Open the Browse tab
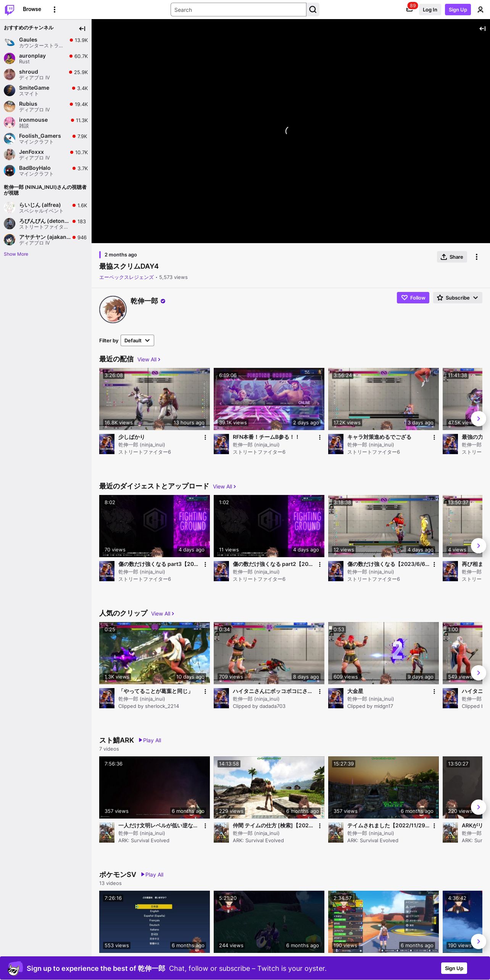The height and width of the screenshot is (980, 490). point(32,9)
